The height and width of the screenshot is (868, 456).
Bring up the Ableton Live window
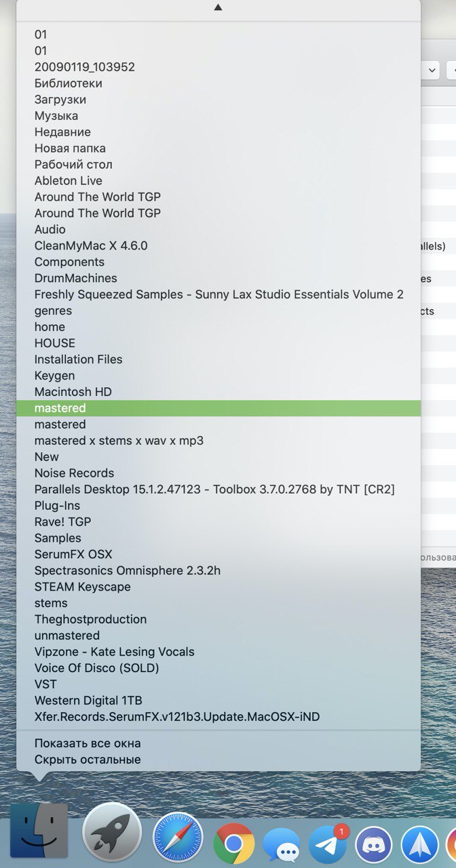click(218, 180)
